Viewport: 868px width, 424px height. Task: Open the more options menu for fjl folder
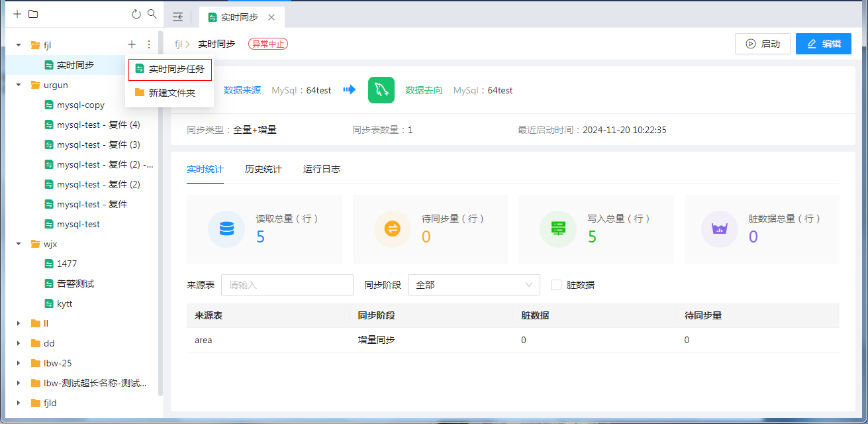pyautogui.click(x=149, y=44)
